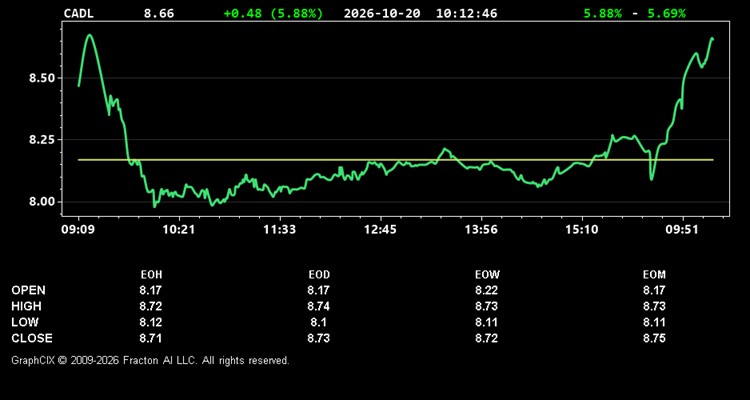Click the 8.50 y-axis label
This screenshot has height=400, width=750.
[x=43, y=78]
